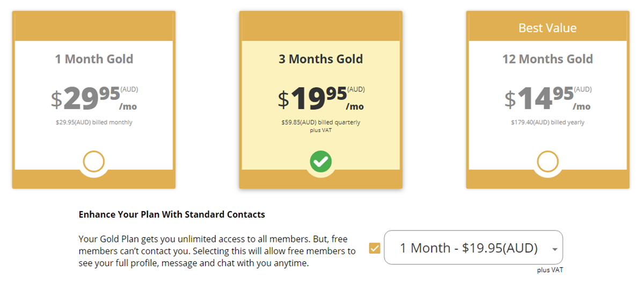Click the $29.95/mo price
Image resolution: width=644 pixels, height=294 pixels.
(x=94, y=98)
